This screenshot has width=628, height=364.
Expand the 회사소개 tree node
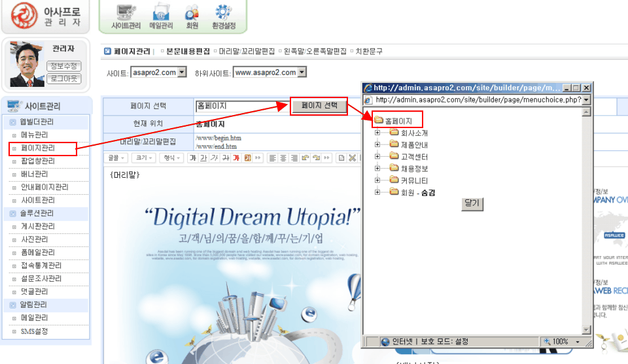point(377,133)
